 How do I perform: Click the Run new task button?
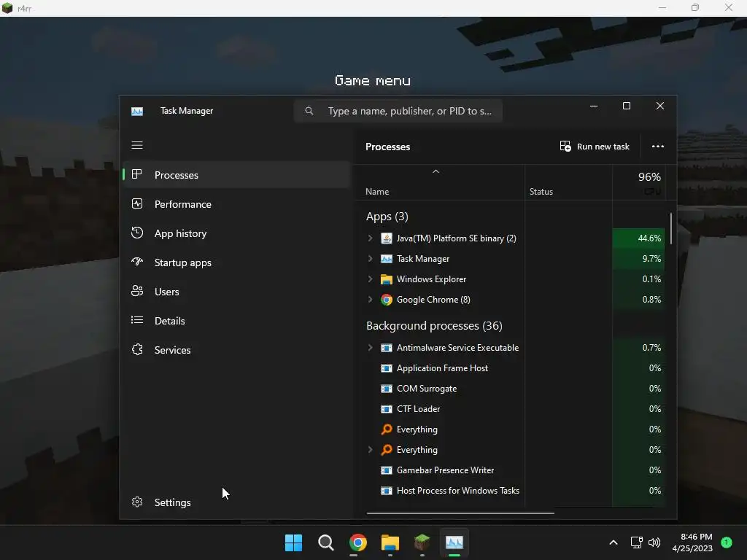[595, 146]
